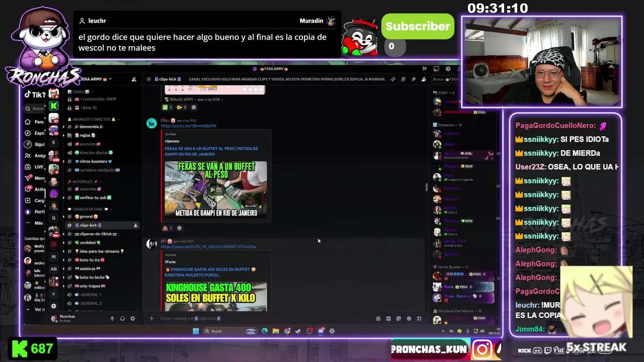Image resolution: width=644 pixels, height=362 pixels.
Task: Toggle the member list icon
Action: pos(424,79)
